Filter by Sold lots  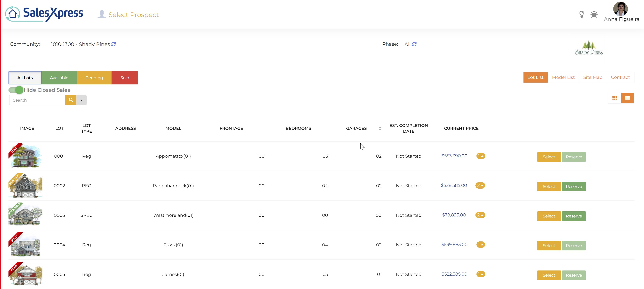click(x=125, y=78)
